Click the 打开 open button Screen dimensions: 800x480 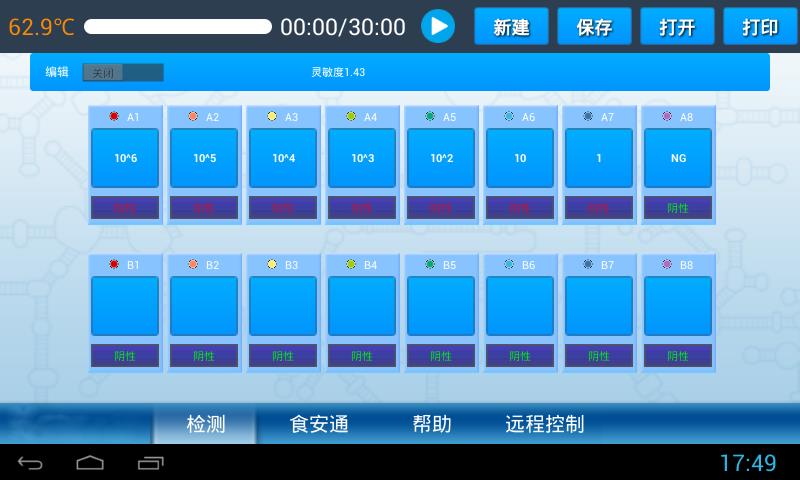[x=677, y=27]
